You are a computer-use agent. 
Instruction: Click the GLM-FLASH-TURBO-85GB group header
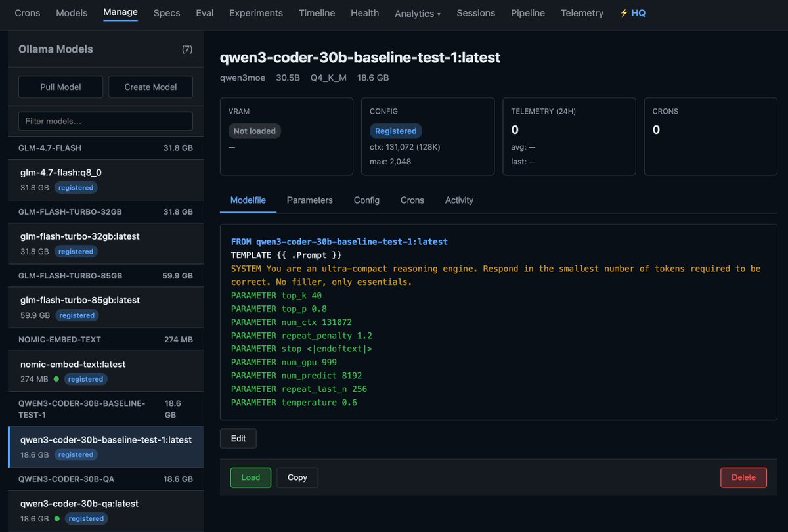pos(106,276)
